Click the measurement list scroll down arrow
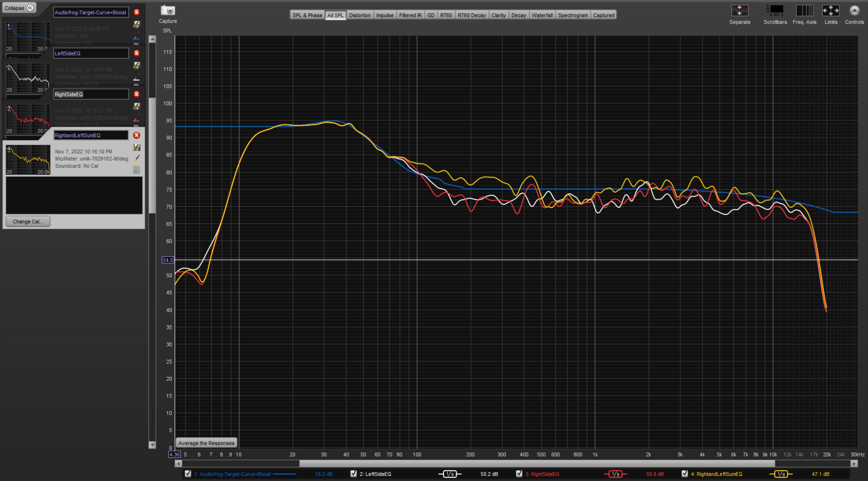868x481 pixels. [x=152, y=444]
